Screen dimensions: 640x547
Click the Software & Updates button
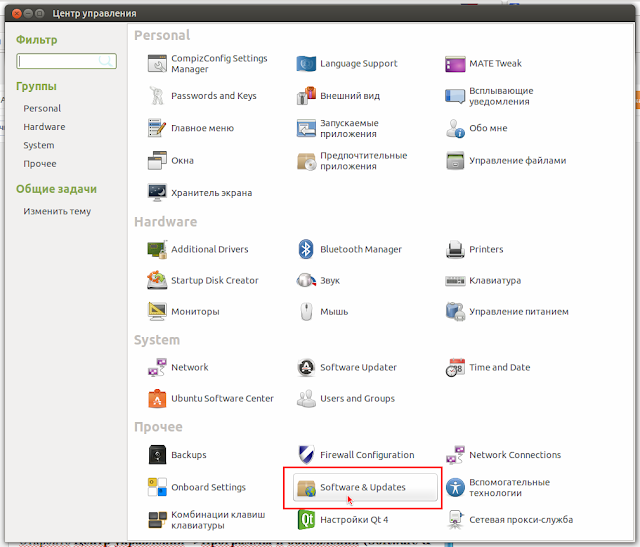click(x=365, y=487)
